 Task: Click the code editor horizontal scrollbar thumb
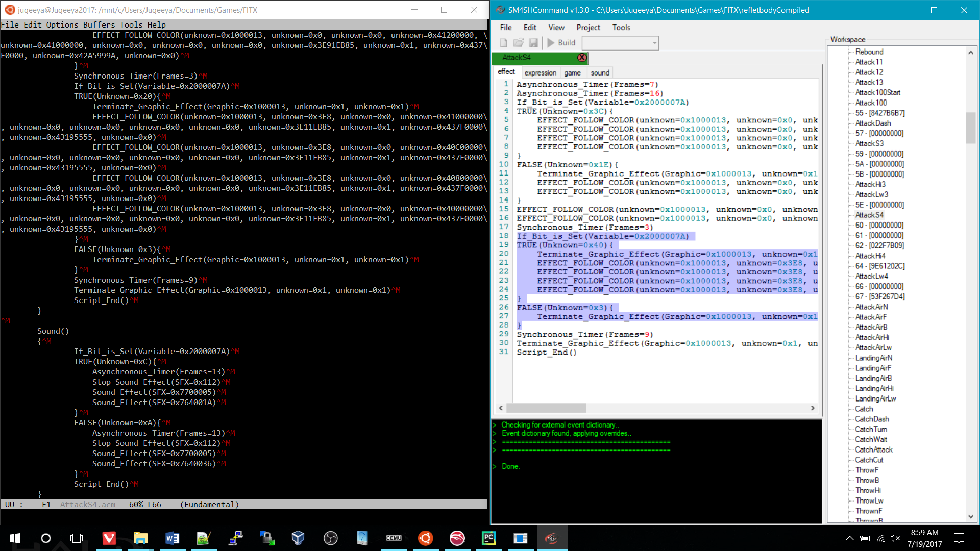point(546,408)
